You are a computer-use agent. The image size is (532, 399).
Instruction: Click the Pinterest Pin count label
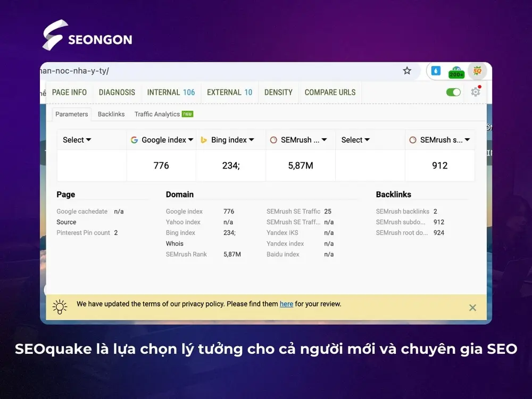83,233
